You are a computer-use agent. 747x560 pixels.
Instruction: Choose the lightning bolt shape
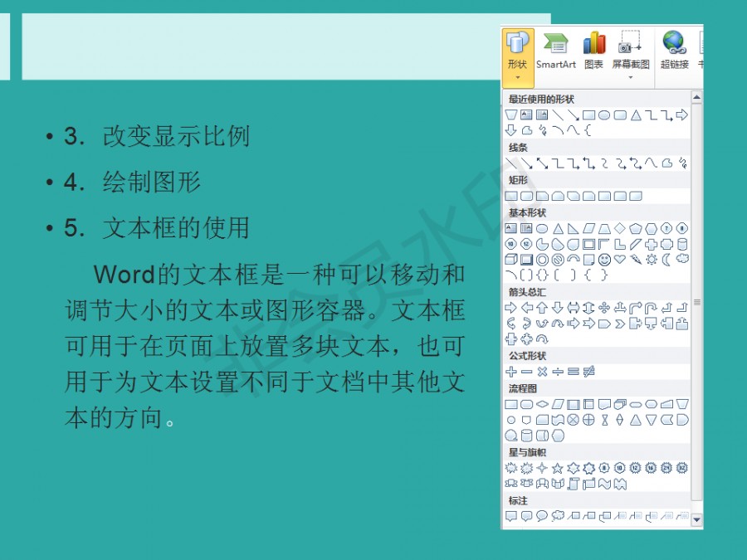point(636,260)
